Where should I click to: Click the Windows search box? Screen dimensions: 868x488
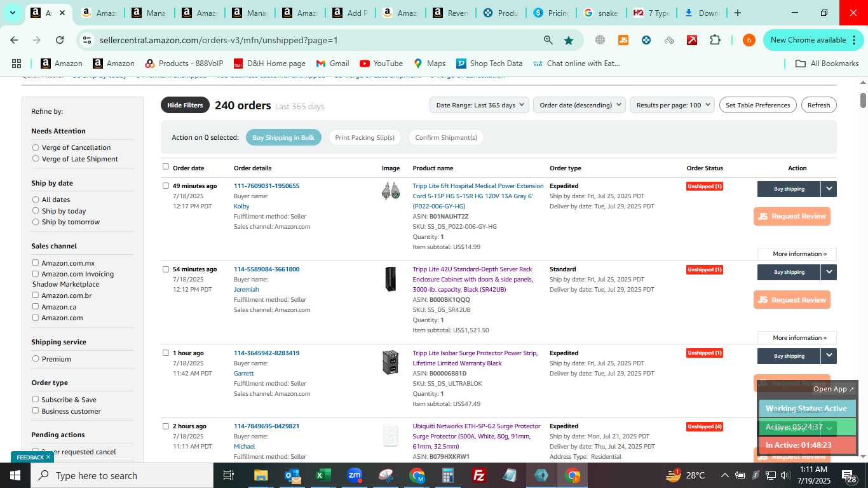(x=121, y=475)
